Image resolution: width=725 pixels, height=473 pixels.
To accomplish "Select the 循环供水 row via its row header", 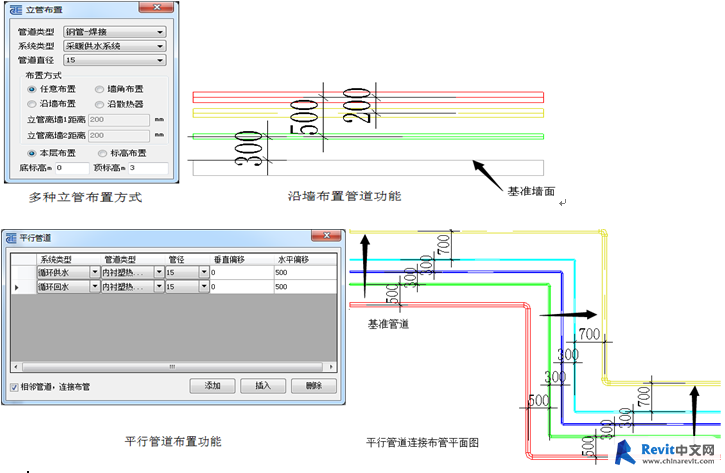I will pos(24,272).
